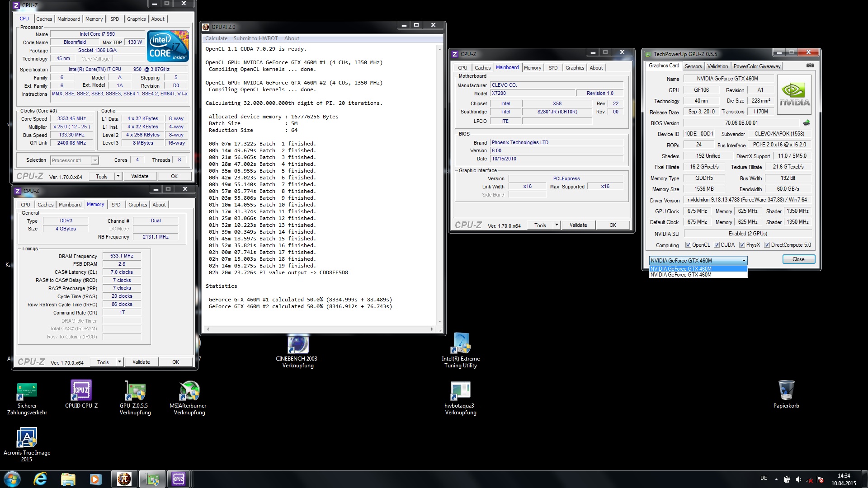Click Core Speed value 3333.45 MHz

[71, 119]
